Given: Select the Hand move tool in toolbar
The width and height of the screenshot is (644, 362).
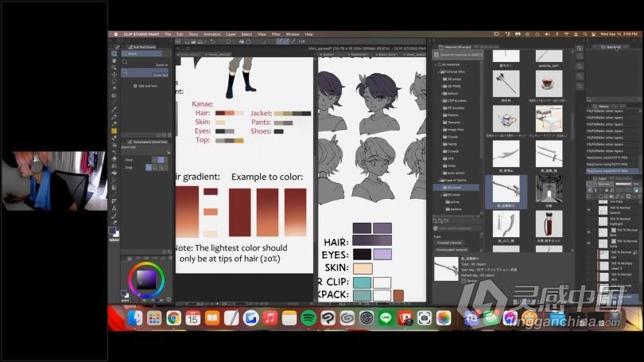Looking at the screenshot, I should click(x=114, y=60).
